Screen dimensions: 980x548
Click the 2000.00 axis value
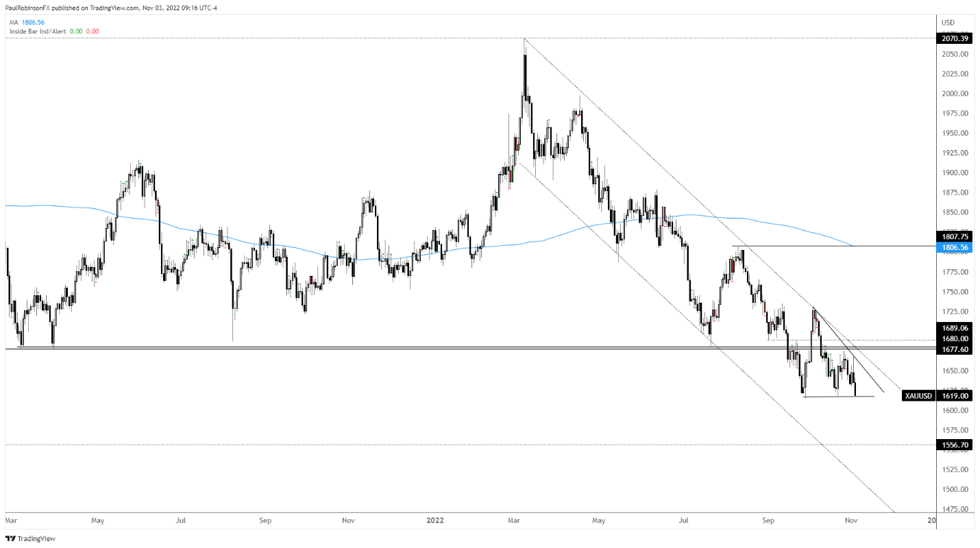pos(955,94)
